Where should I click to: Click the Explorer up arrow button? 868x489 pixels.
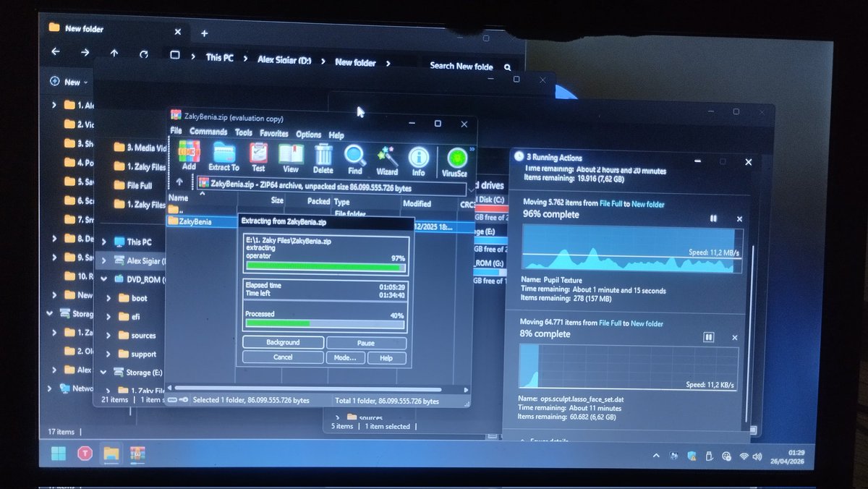[x=114, y=53]
